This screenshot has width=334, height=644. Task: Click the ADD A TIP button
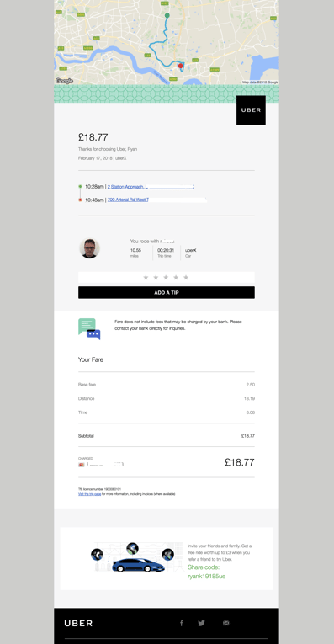(x=167, y=292)
